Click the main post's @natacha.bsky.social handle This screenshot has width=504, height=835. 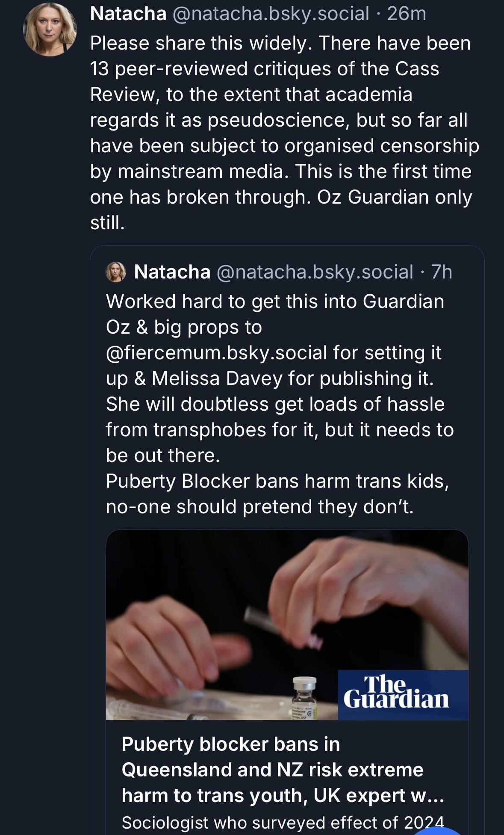tap(271, 14)
